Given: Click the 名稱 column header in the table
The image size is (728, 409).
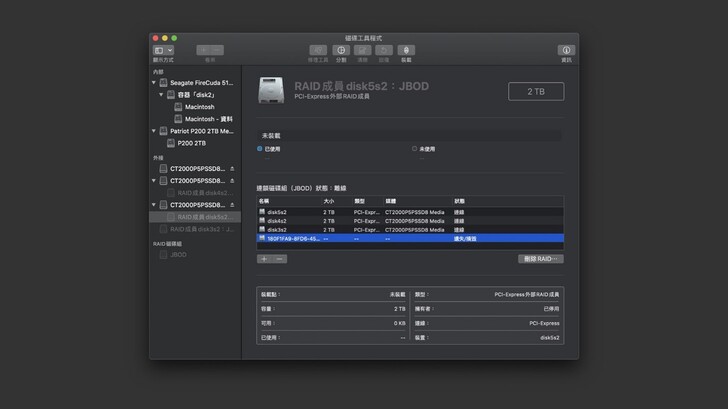Looking at the screenshot, I should coord(265,201).
